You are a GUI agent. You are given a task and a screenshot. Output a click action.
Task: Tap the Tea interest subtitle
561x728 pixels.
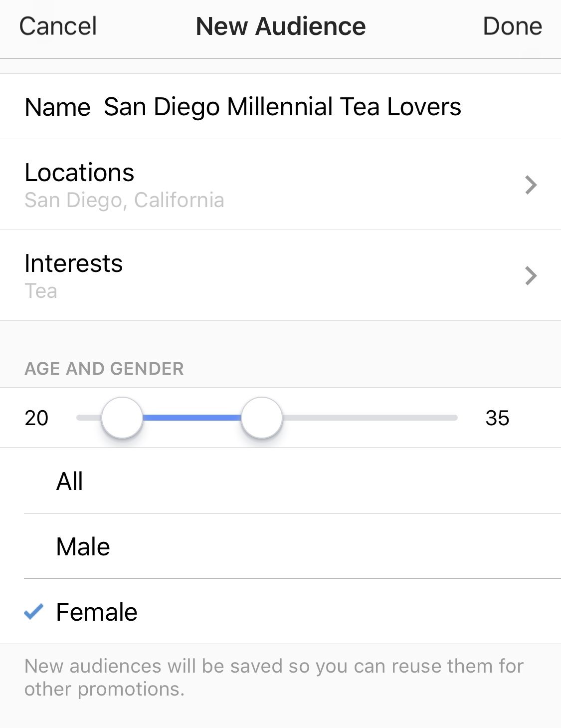pos(41,291)
